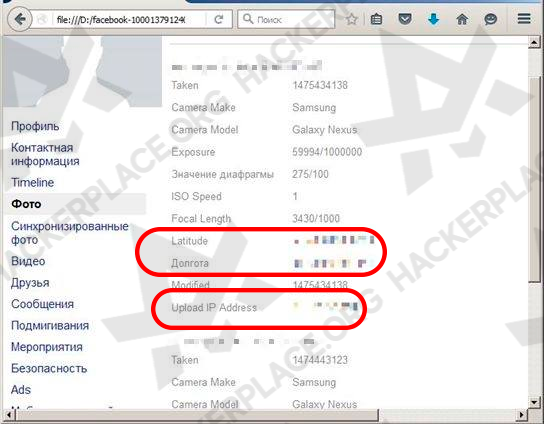Open the Timeline link
544x424 pixels.
(x=33, y=183)
